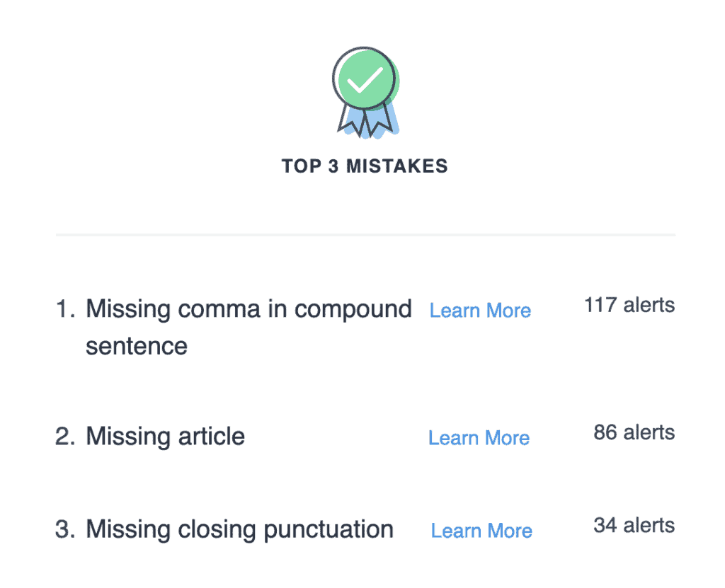Viewport: 725px width, 588px height.
Task: Click the word compound in first mistake
Action: tap(353, 310)
